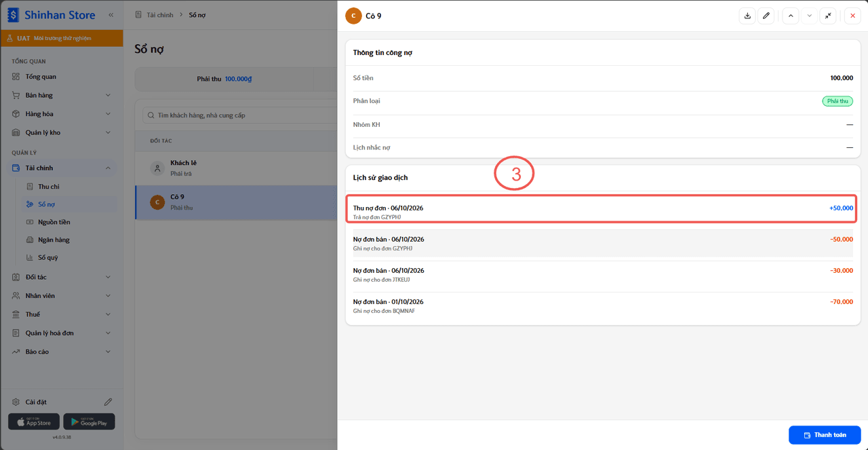Click the green 'Phải thu' badge
The width and height of the screenshot is (868, 450).
click(837, 101)
